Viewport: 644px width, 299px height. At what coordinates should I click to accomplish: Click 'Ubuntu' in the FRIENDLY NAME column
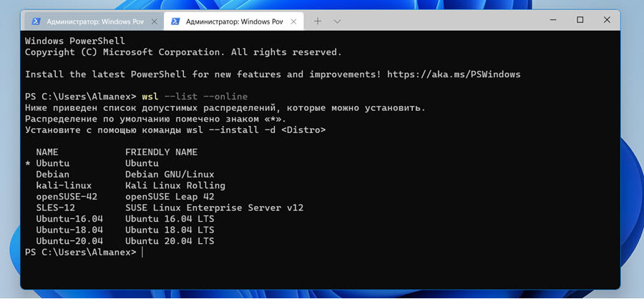142,164
